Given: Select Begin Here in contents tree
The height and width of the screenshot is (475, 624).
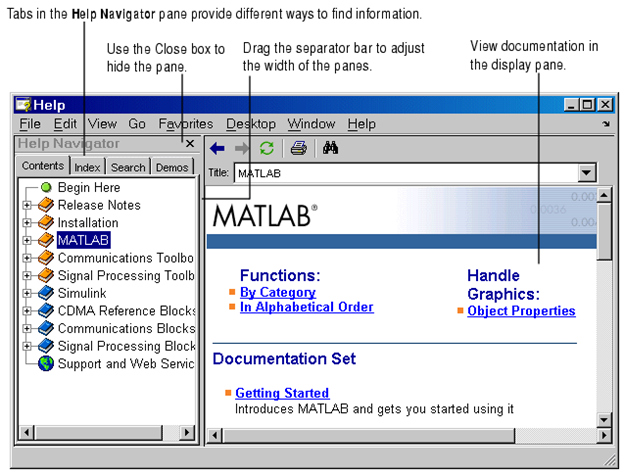Looking at the screenshot, I should point(88,187).
